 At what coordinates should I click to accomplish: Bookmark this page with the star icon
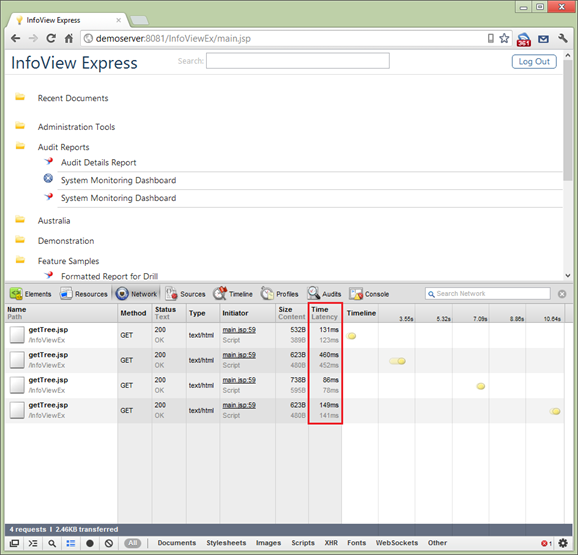pyautogui.click(x=504, y=38)
